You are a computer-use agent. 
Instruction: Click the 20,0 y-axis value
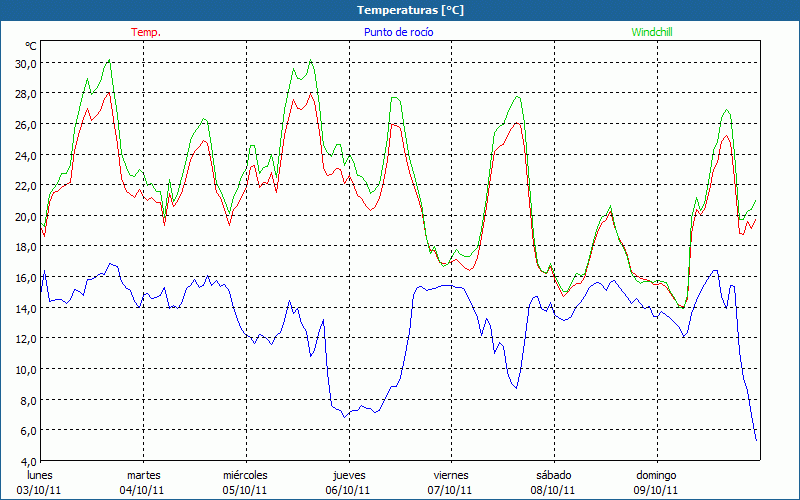[24, 216]
